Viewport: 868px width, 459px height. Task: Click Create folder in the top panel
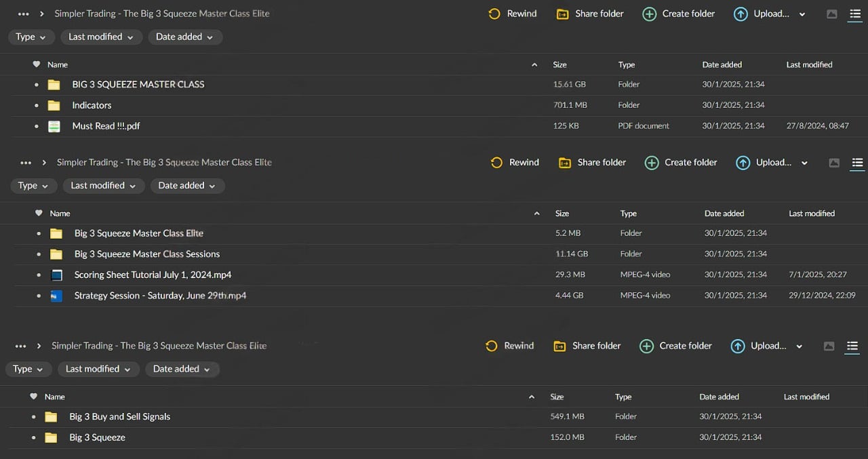[x=679, y=14]
